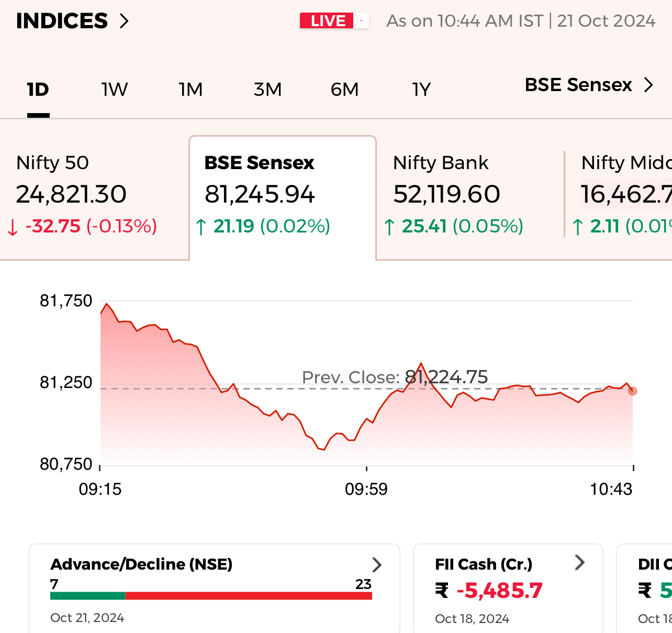This screenshot has height=633, width=672.
Task: Switch to 1W time range
Action: pos(115,90)
